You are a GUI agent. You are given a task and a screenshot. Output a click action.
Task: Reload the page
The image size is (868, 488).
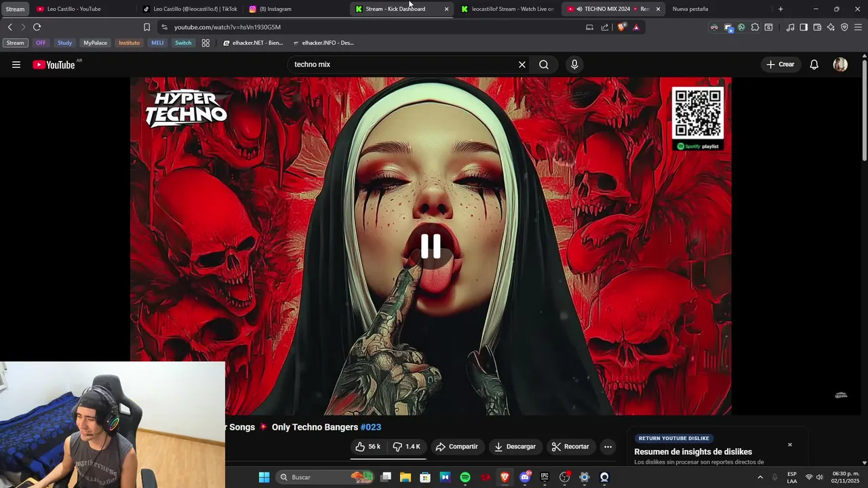click(37, 27)
